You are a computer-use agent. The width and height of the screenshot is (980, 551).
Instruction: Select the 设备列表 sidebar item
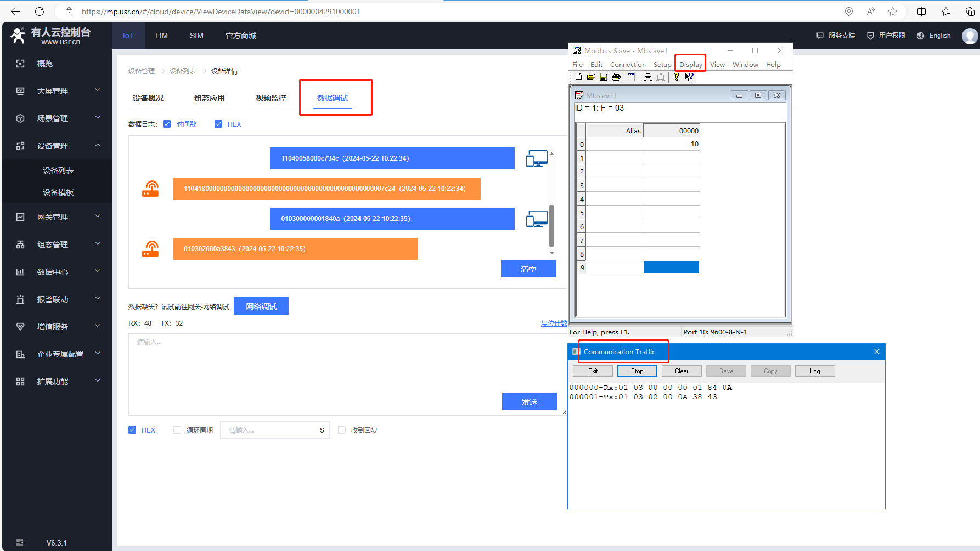coord(58,171)
